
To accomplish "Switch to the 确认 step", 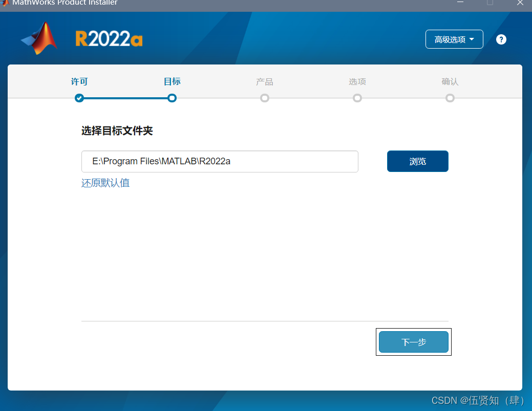I will pos(450,82).
